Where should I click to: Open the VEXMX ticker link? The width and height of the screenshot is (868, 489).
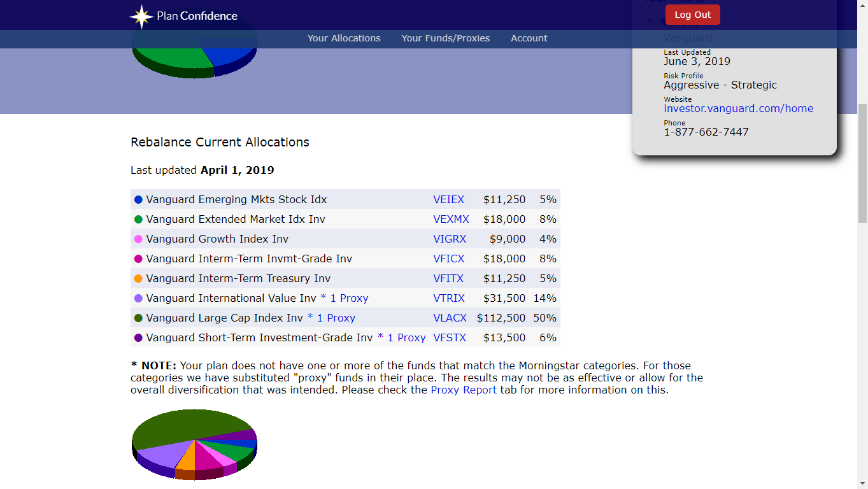click(451, 219)
